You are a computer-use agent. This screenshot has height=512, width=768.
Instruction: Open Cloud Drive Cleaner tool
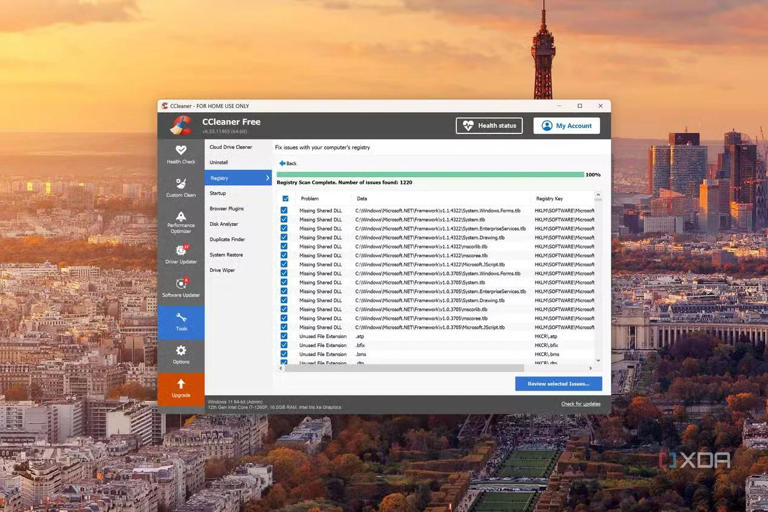231,147
